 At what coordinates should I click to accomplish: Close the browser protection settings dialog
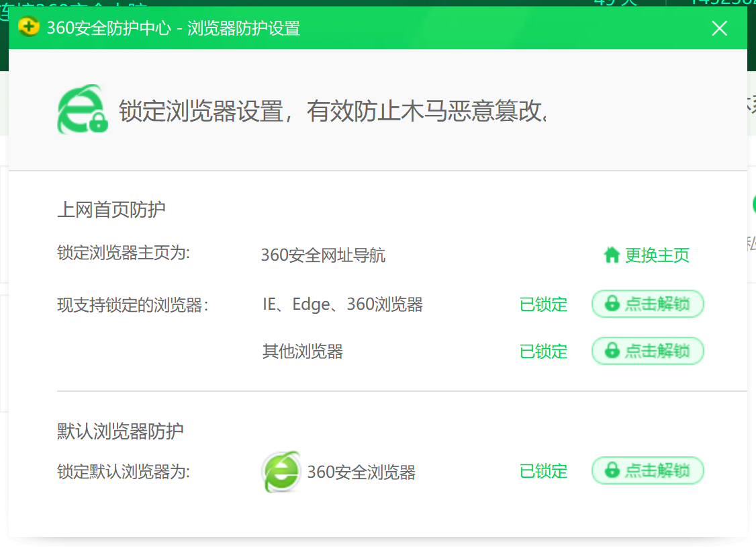click(x=719, y=28)
